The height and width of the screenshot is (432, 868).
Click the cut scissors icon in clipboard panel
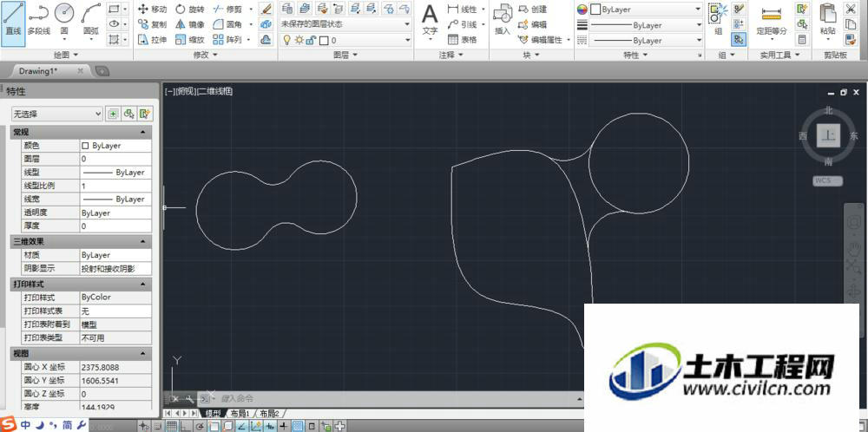850,9
